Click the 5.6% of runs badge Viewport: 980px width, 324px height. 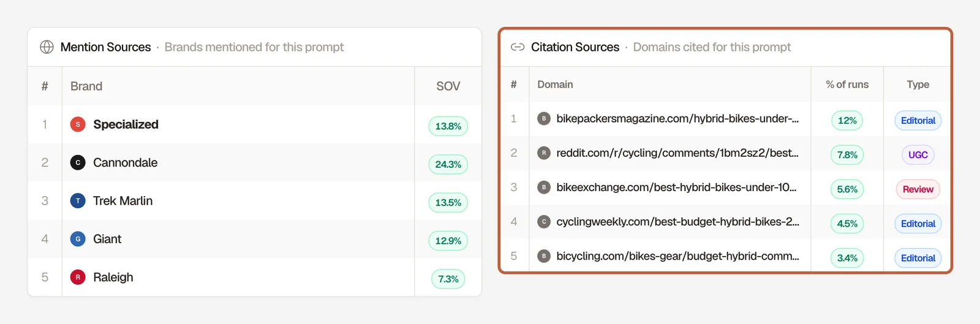847,189
